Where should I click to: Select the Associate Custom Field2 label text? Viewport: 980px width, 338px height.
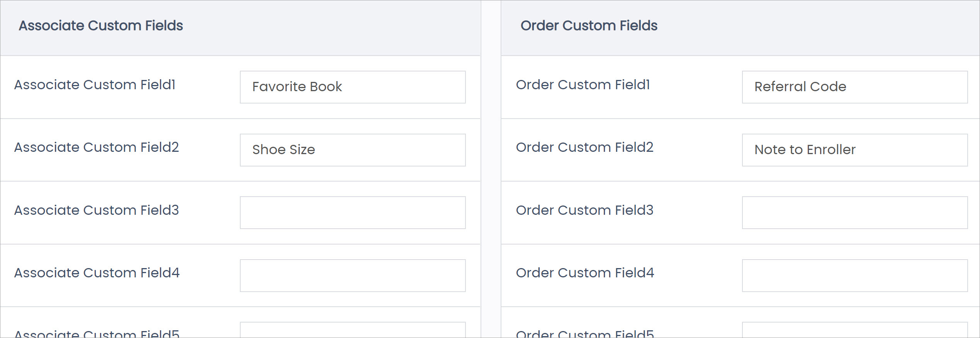[x=97, y=147]
